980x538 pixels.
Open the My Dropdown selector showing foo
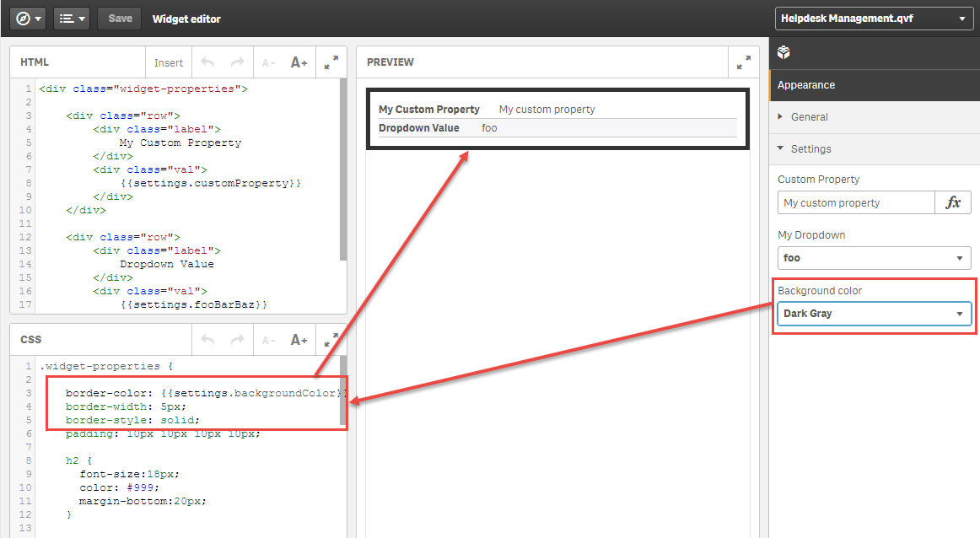(x=874, y=258)
